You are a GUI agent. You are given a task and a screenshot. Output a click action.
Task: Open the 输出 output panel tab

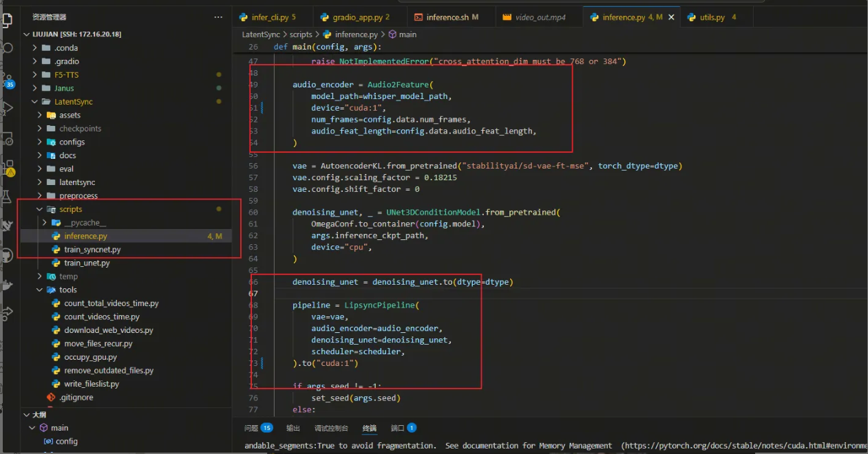(x=293, y=428)
